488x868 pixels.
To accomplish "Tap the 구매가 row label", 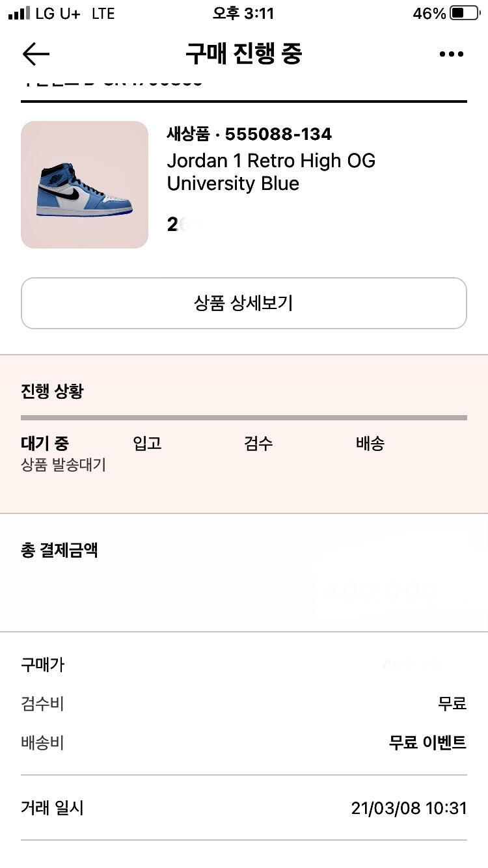I will pyautogui.click(x=43, y=665).
